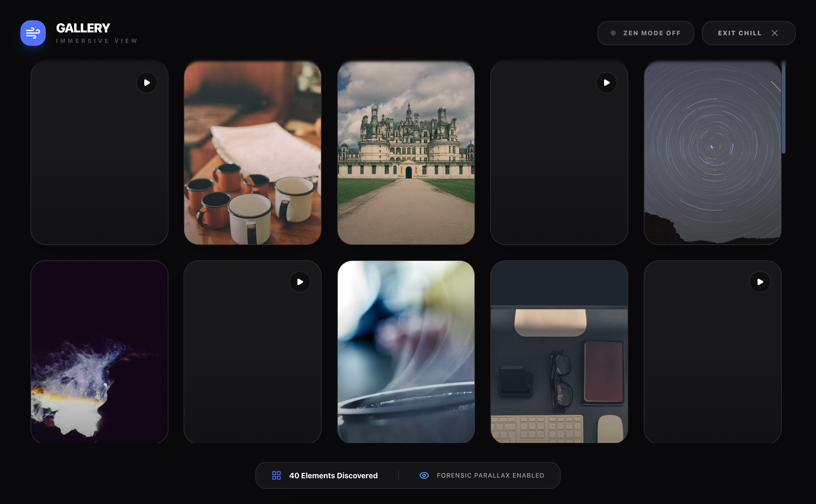Click the Zen Mode status dot
Screen dimensions: 816x504
coord(613,33)
